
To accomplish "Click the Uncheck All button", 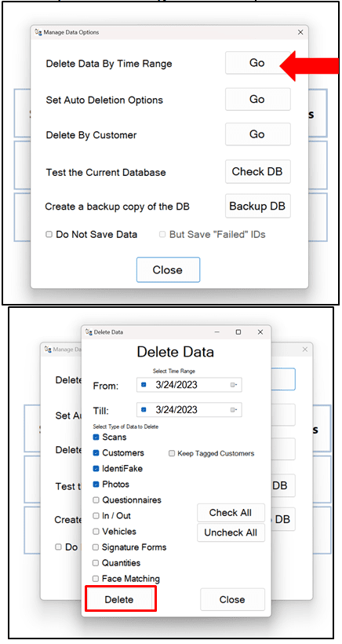I will (231, 532).
